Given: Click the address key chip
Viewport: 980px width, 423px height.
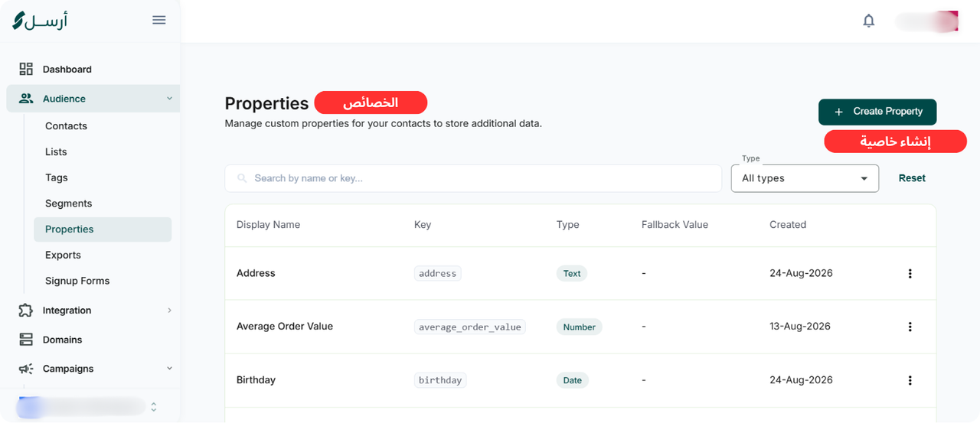Looking at the screenshot, I should click(x=438, y=273).
